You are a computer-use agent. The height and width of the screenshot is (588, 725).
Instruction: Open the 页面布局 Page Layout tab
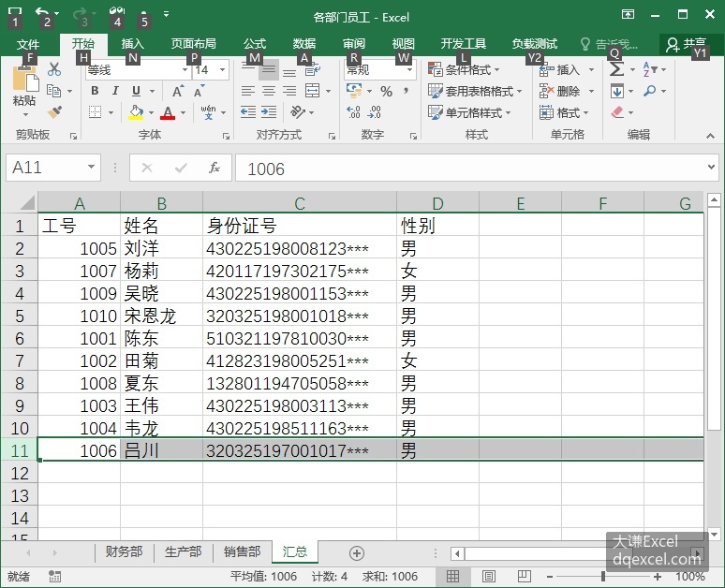click(193, 44)
